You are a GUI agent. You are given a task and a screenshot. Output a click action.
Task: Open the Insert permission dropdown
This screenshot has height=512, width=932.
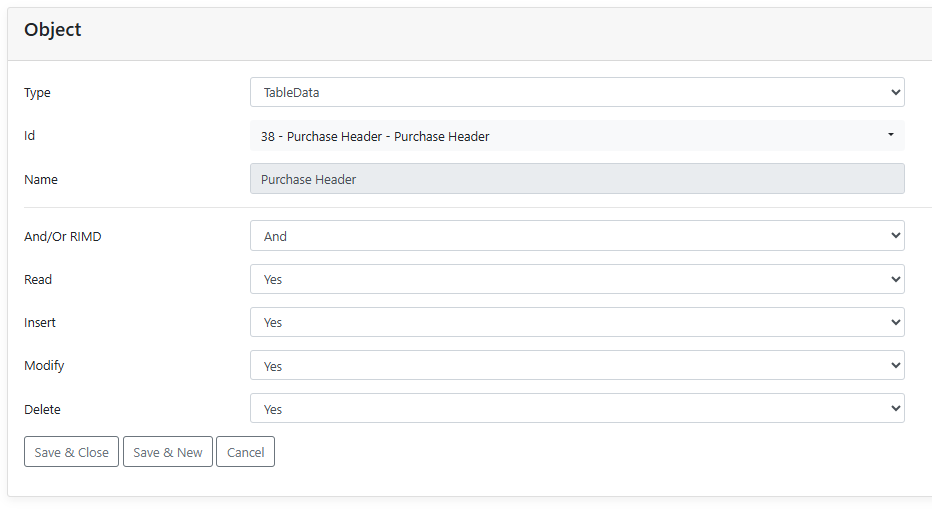[577, 322]
